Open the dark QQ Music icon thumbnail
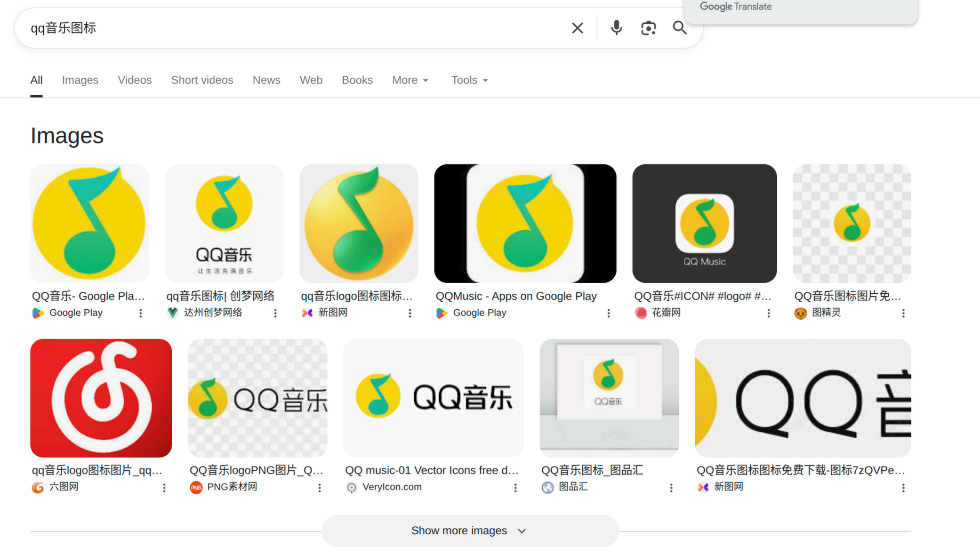This screenshot has height=547, width=980. point(704,223)
